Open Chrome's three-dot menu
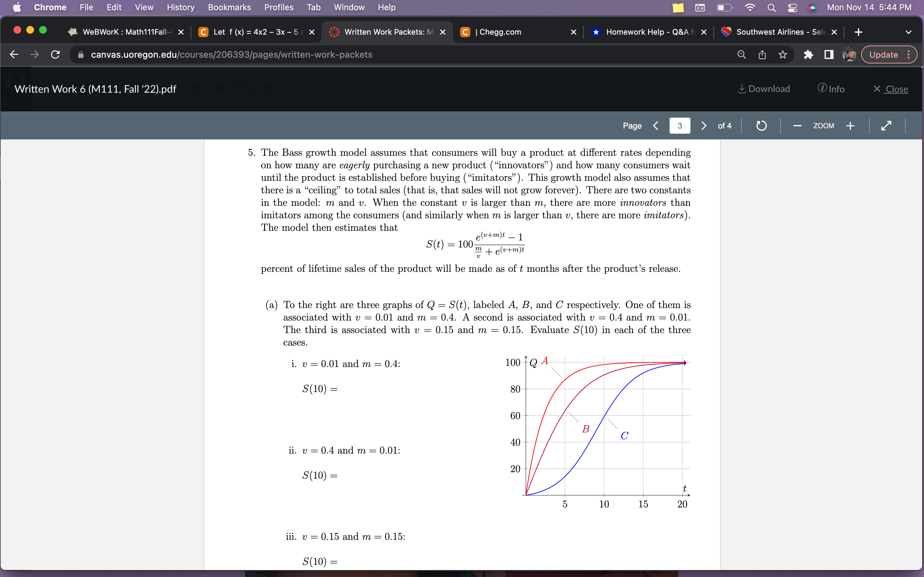This screenshot has width=924, height=577. [909, 54]
